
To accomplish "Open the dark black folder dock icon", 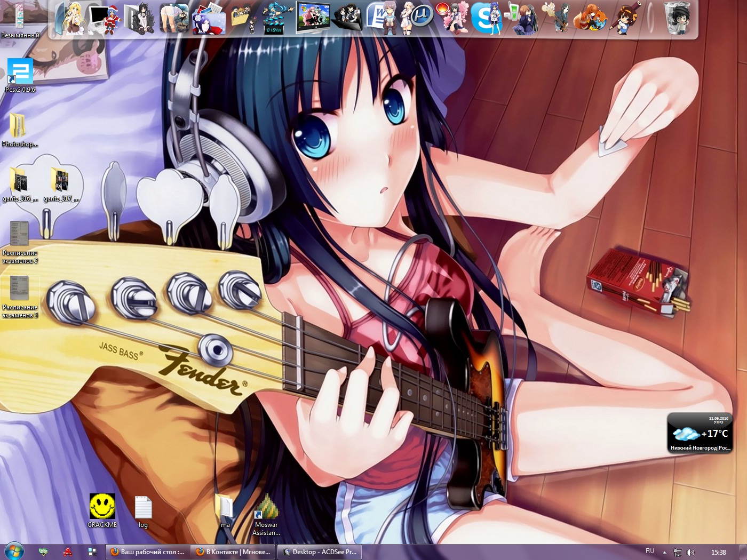I will click(x=347, y=18).
